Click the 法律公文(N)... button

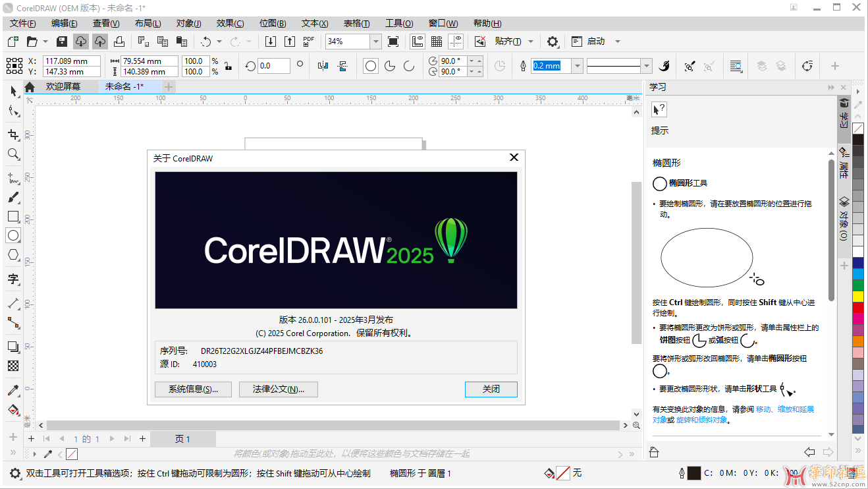(279, 389)
